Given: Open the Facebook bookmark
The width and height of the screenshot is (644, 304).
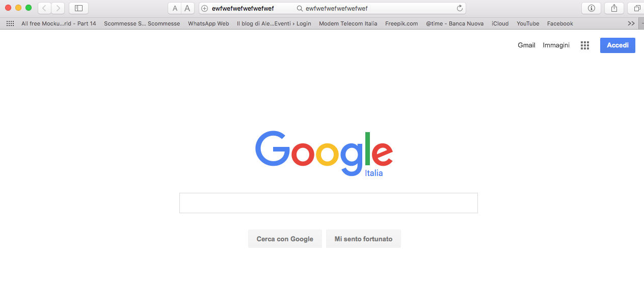Looking at the screenshot, I should [560, 23].
